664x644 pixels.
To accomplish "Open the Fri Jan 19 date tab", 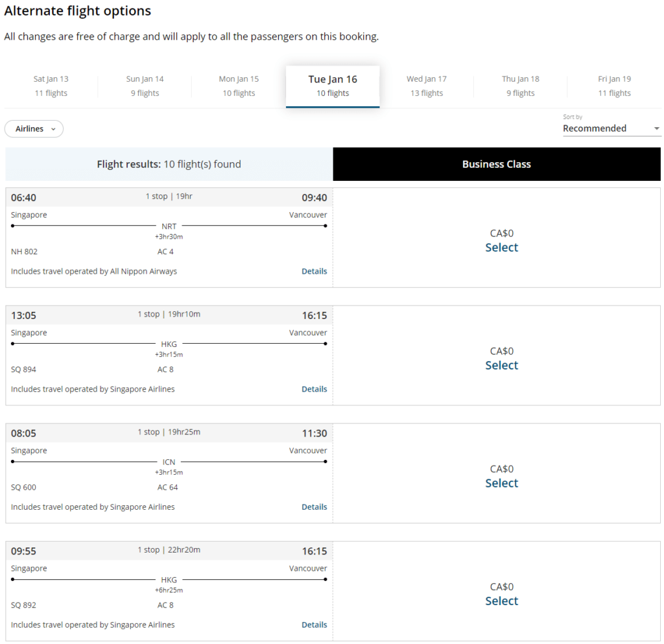I will [x=614, y=85].
